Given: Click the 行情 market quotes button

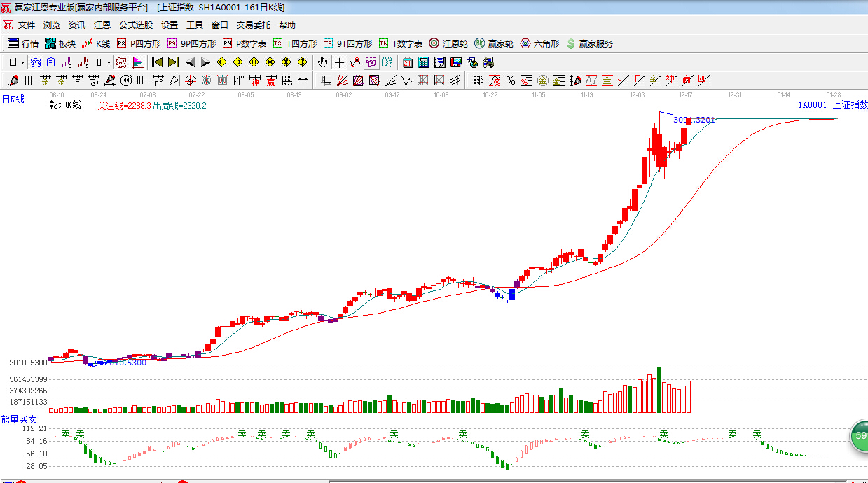Looking at the screenshot, I should pyautogui.click(x=23, y=43).
